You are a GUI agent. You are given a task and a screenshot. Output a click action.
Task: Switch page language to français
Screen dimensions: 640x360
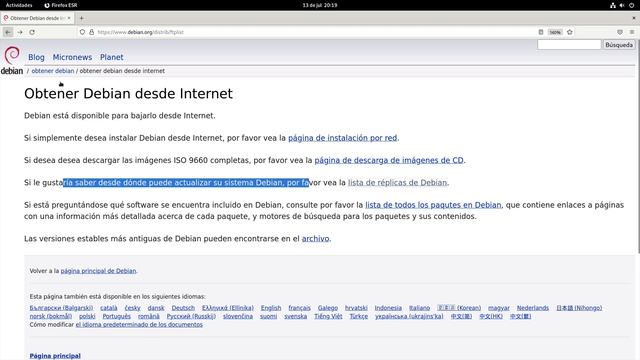pyautogui.click(x=299, y=308)
